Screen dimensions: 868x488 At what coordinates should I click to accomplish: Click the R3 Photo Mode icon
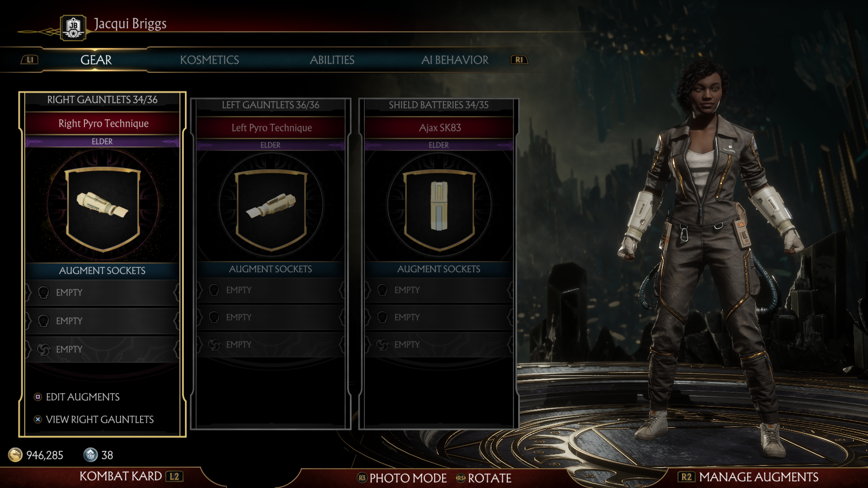tap(362, 478)
